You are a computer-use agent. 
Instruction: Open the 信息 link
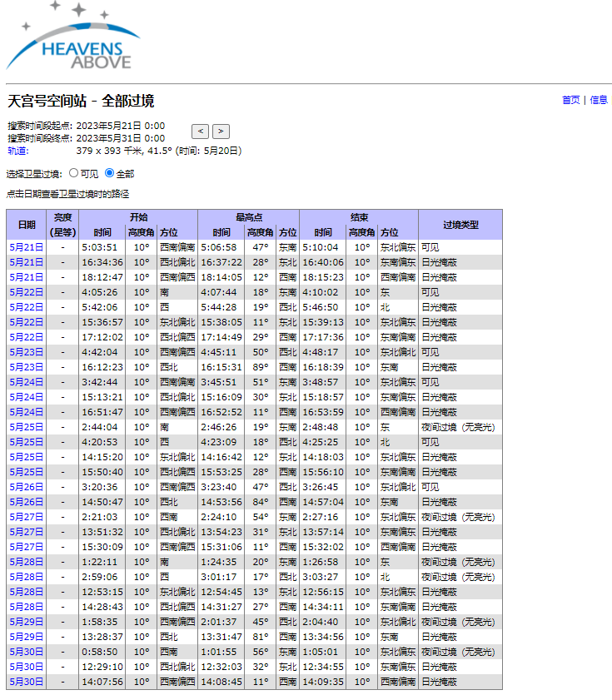tap(599, 100)
